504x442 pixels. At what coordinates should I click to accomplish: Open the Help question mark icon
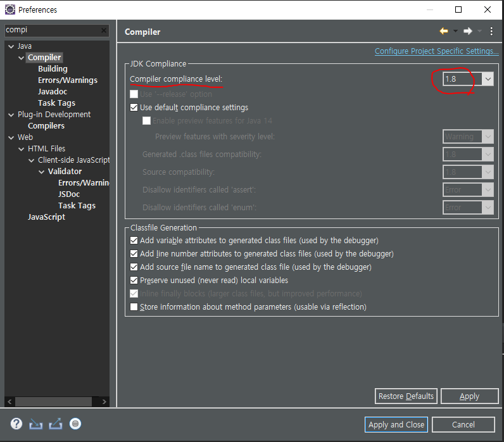(x=16, y=424)
